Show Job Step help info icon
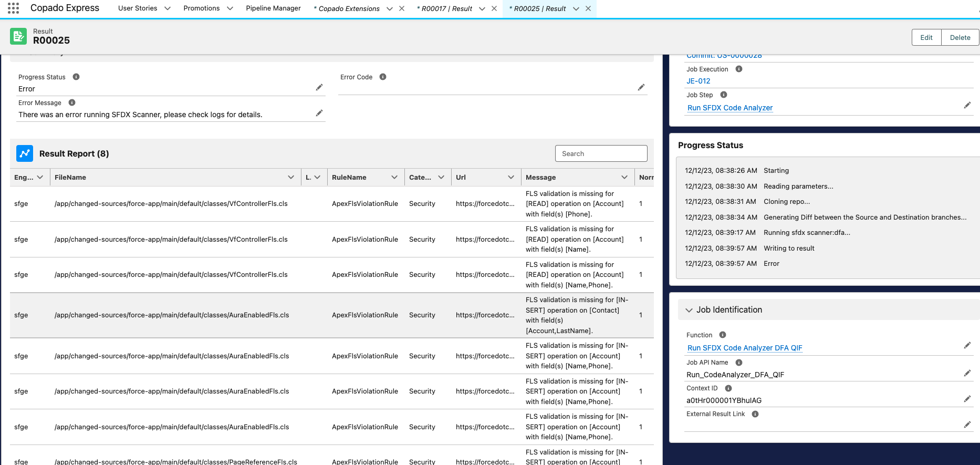Viewport: 980px width, 465px height. (724, 95)
